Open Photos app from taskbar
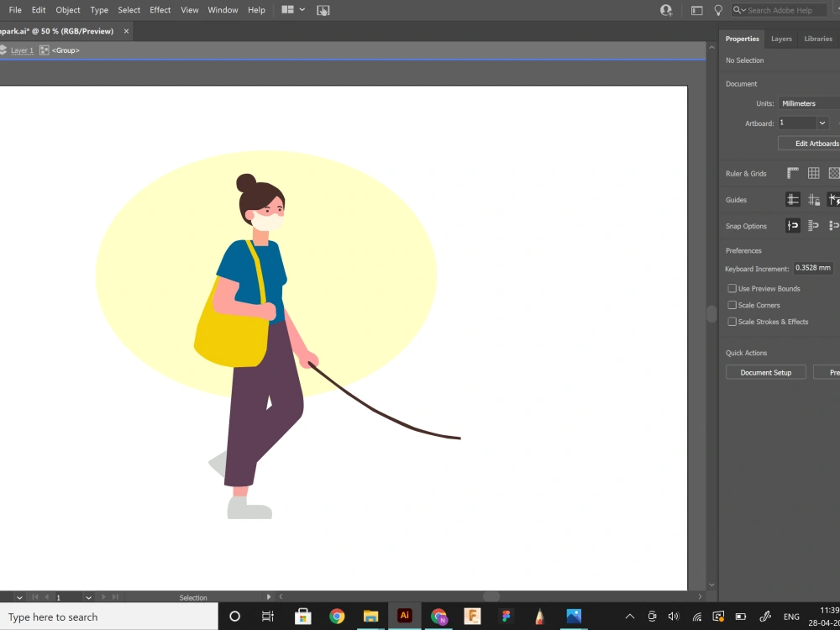Image resolution: width=840 pixels, height=630 pixels. coord(574,617)
